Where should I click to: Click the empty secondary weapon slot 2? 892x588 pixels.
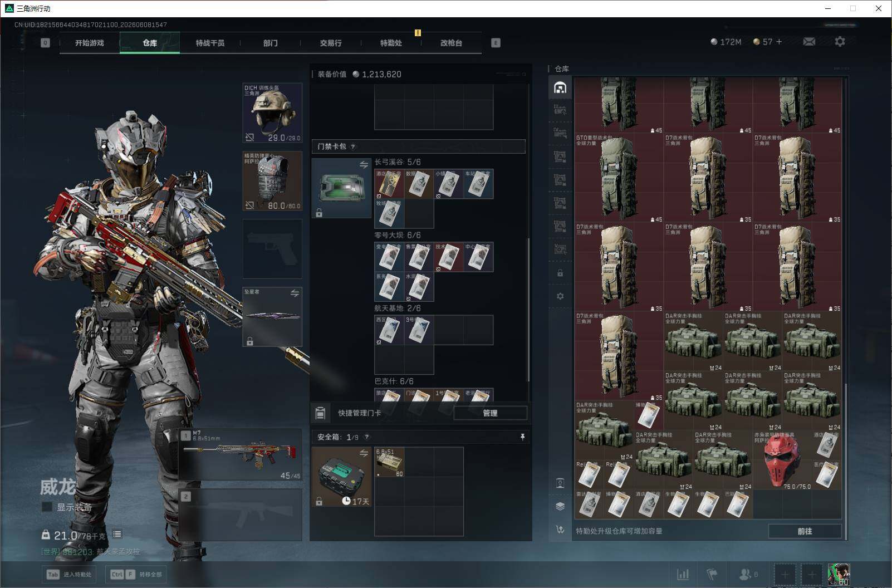pyautogui.click(x=241, y=514)
